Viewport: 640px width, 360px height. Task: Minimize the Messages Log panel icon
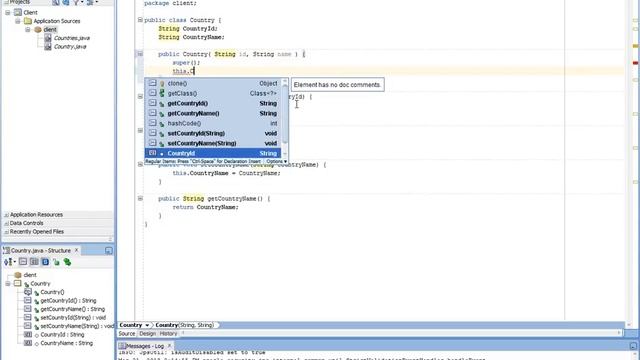(633, 346)
